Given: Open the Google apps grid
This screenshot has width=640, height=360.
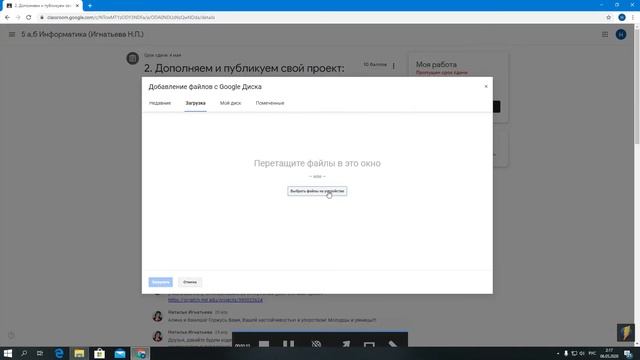Looking at the screenshot, I should [x=605, y=35].
